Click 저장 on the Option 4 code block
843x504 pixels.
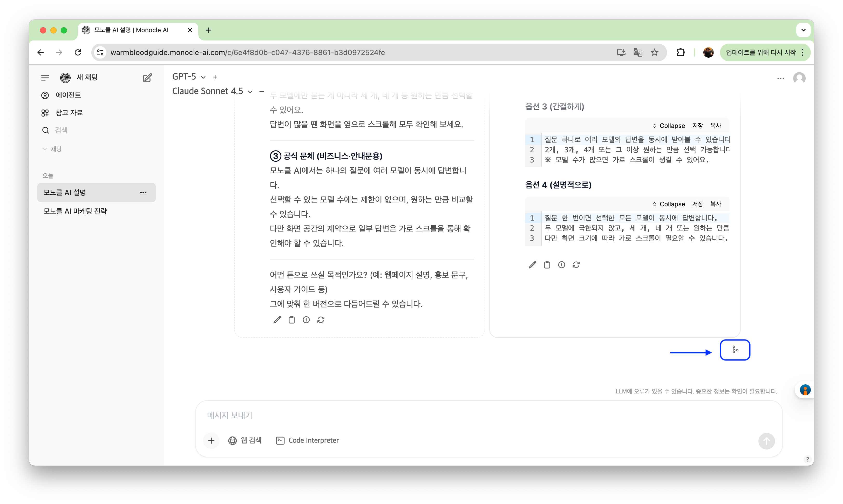(x=697, y=204)
